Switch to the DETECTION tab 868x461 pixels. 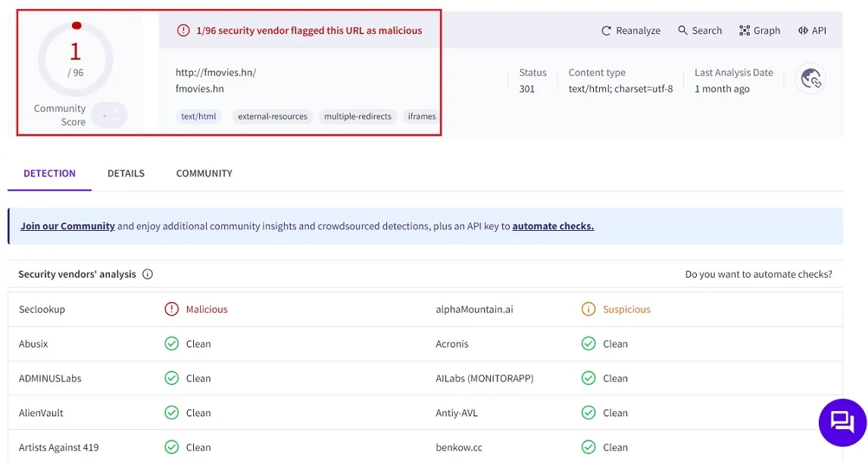(49, 173)
